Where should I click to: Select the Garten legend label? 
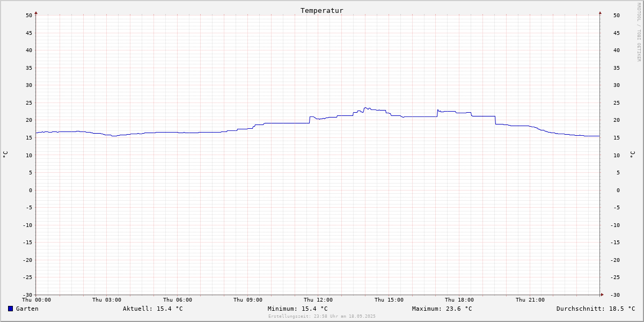coord(27,309)
